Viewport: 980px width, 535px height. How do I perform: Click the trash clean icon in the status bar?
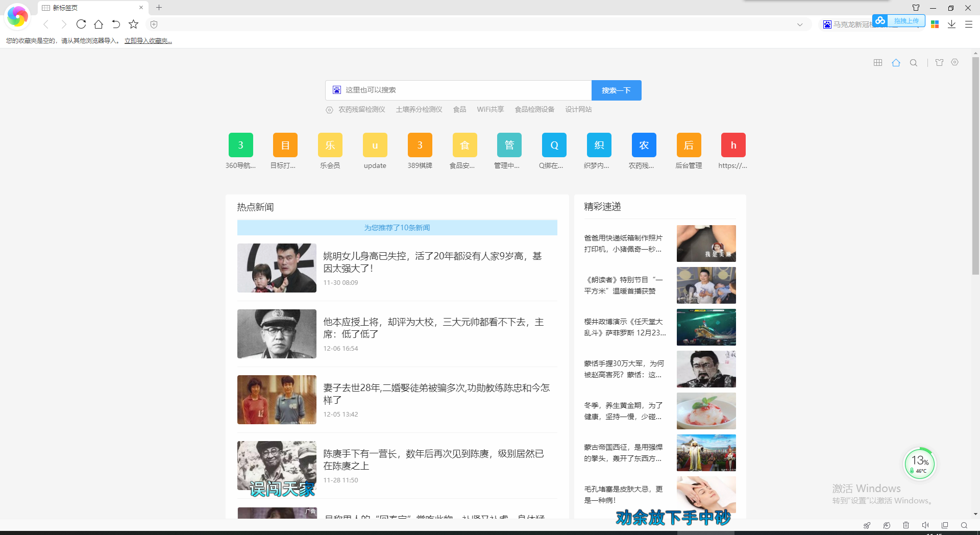pos(906,525)
